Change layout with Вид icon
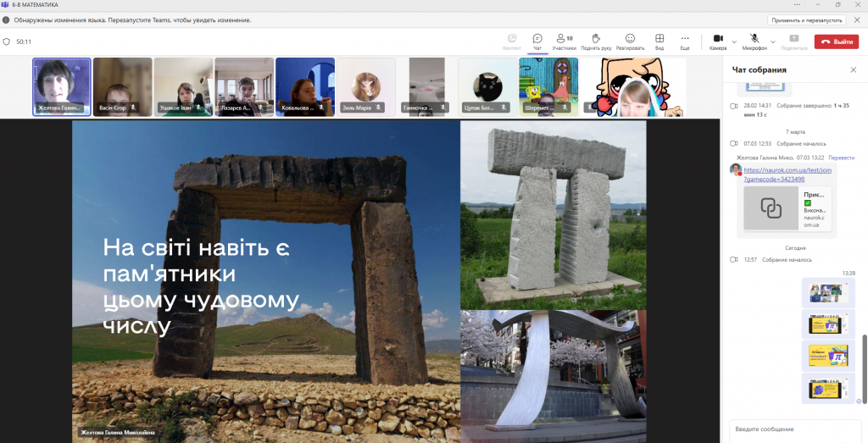 [659, 41]
